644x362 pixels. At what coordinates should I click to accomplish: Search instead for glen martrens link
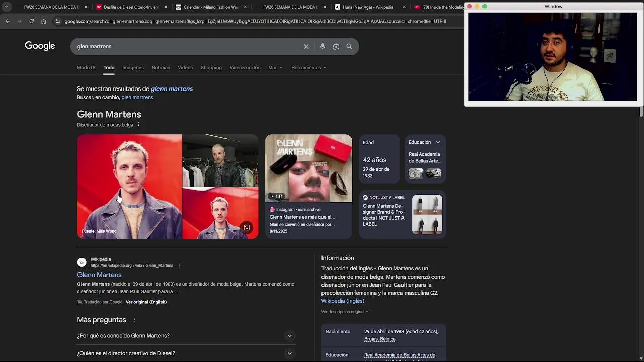[137, 97]
